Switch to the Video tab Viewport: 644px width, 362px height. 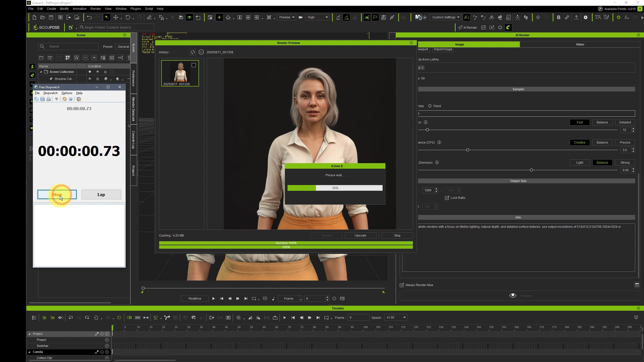(x=580, y=44)
